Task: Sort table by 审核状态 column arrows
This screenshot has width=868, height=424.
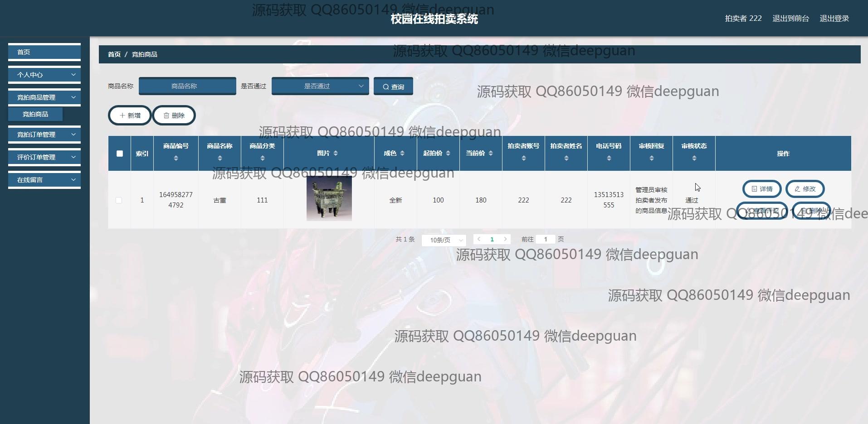Action: pos(694,158)
